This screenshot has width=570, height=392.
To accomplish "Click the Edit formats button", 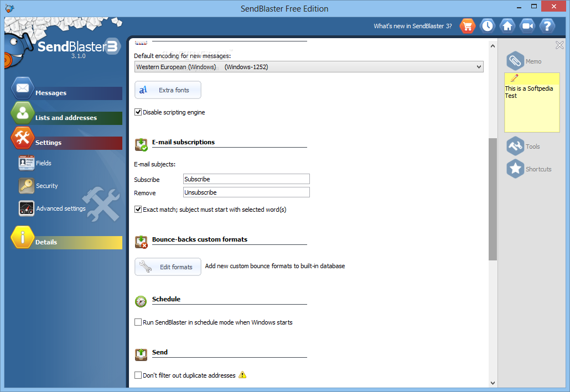I will tap(168, 266).
